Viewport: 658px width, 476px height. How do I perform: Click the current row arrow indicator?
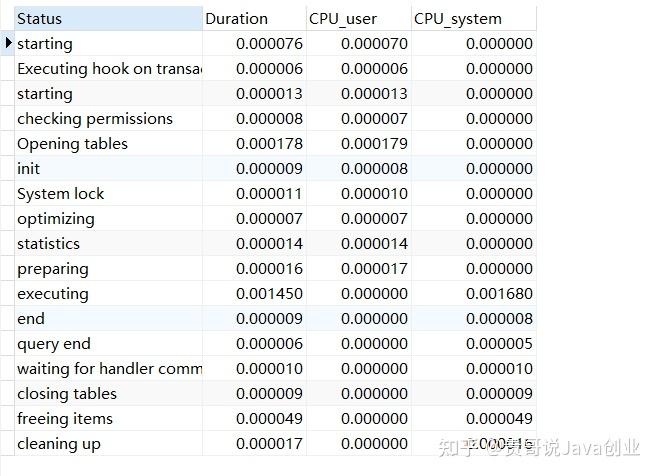[8, 43]
